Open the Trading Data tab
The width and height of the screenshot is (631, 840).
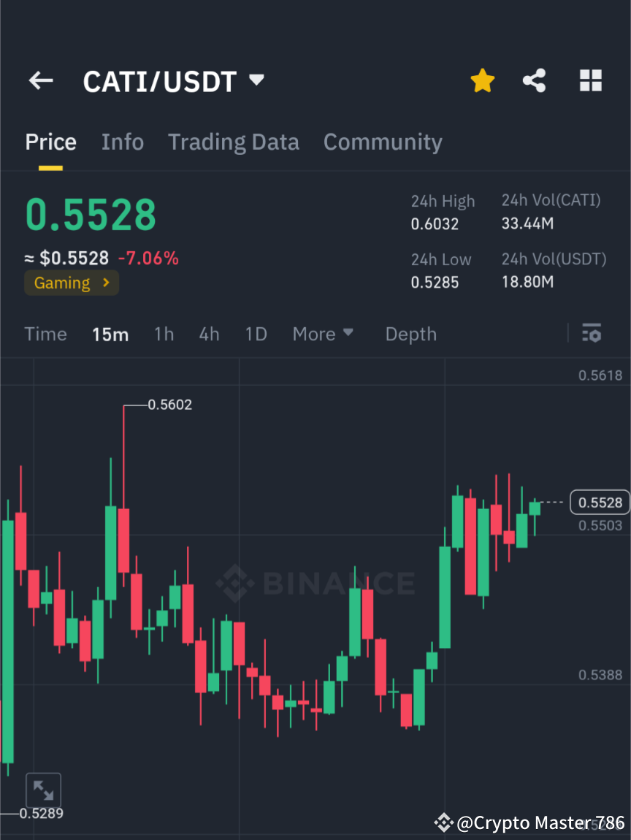coord(233,142)
